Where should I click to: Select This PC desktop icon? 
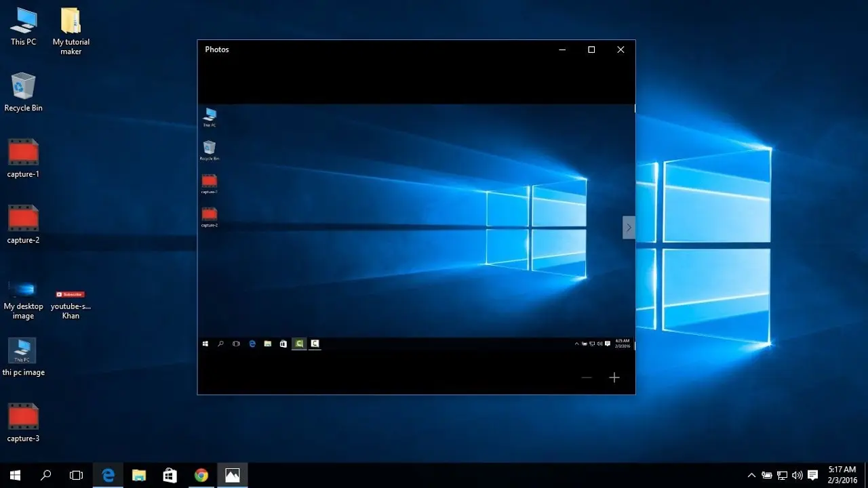coord(23,27)
